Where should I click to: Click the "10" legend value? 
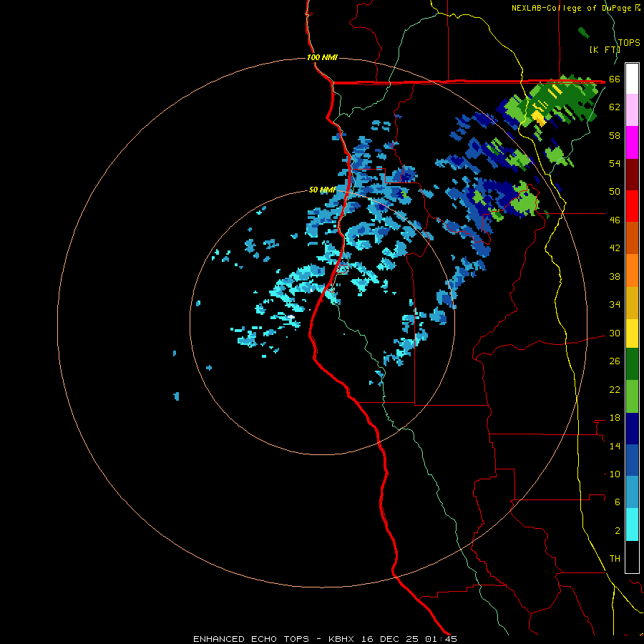[615, 474]
